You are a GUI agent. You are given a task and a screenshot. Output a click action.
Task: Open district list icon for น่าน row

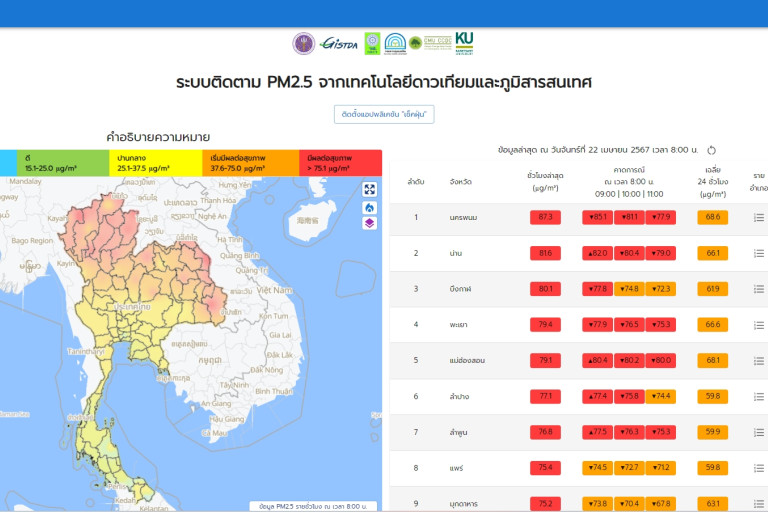[x=759, y=253]
